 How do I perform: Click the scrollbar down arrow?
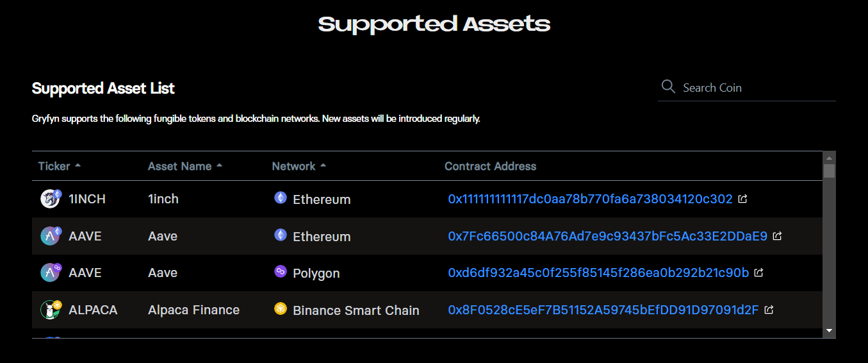click(829, 330)
